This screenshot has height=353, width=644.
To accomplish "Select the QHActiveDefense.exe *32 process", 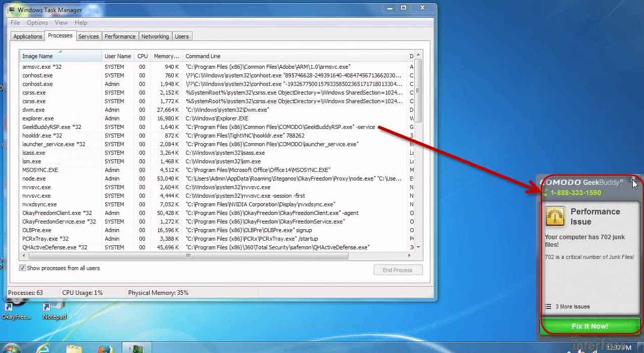I will (217, 247).
